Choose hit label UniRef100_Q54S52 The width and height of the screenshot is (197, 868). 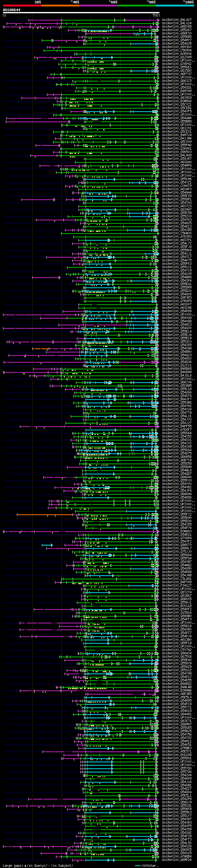tap(177, 436)
